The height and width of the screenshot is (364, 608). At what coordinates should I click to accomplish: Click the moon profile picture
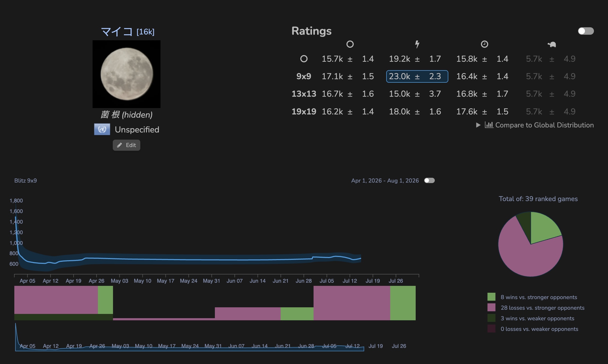click(127, 74)
